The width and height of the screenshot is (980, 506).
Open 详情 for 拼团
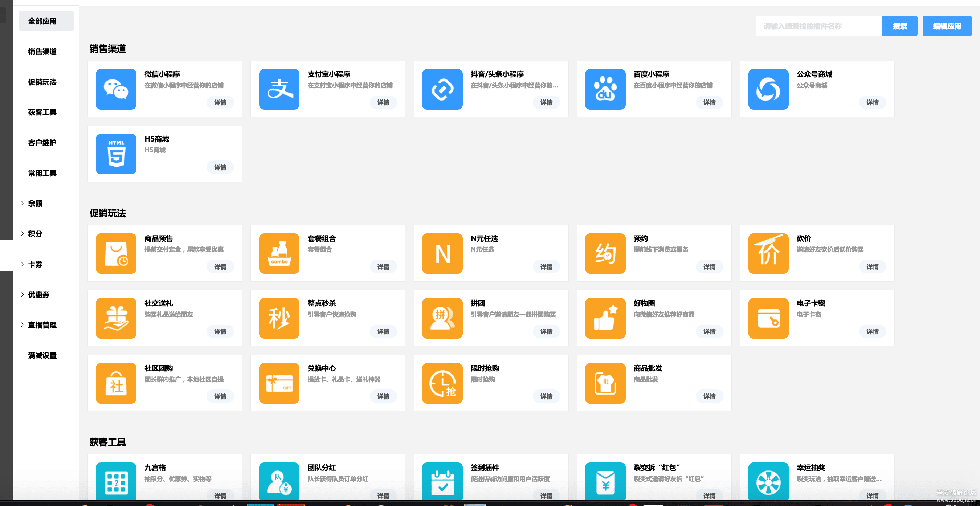pyautogui.click(x=546, y=331)
